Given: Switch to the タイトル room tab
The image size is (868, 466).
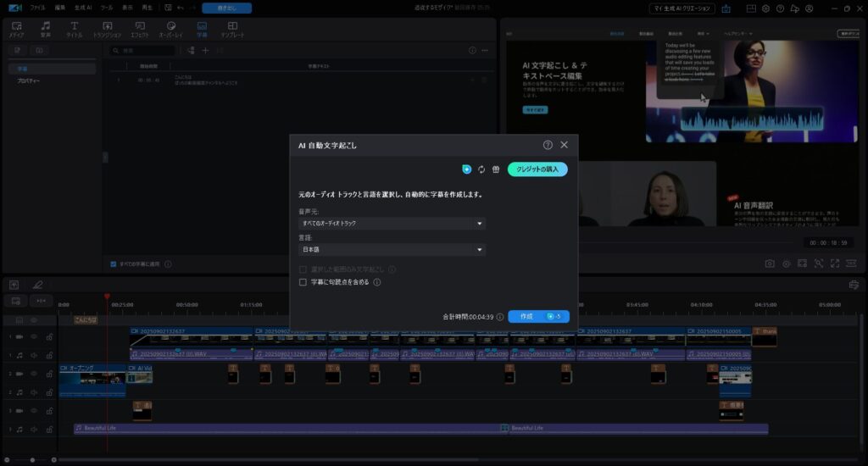Looking at the screenshot, I should 75,30.
